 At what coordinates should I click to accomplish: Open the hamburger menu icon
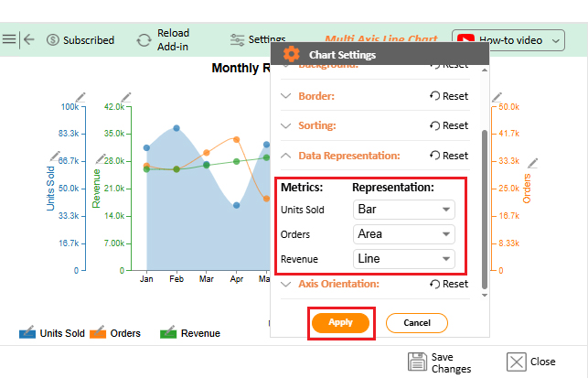[9, 39]
